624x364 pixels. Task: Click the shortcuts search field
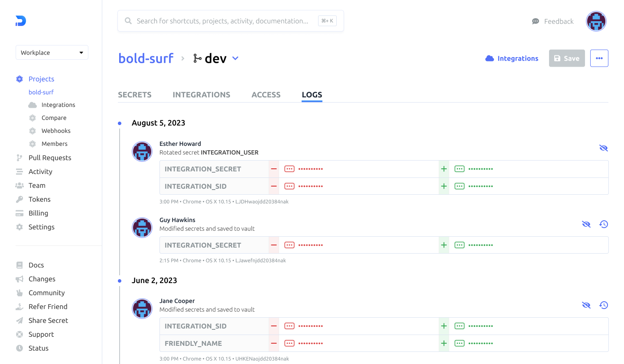(231, 20)
